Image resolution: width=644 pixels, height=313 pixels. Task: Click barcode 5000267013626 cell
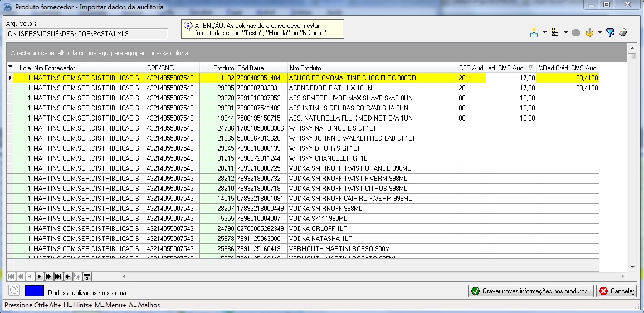(262, 138)
